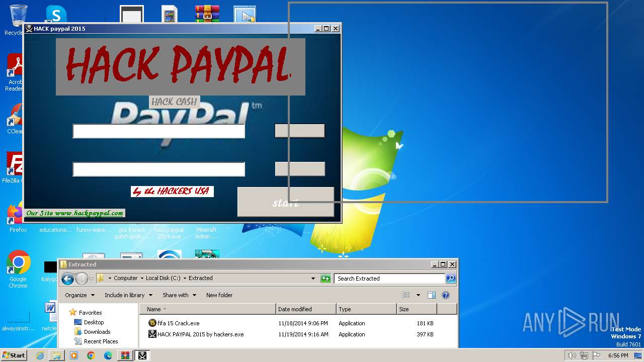Click the folder icon in the address bar
Image resolution: width=644 pixels, height=362 pixels.
click(101, 278)
